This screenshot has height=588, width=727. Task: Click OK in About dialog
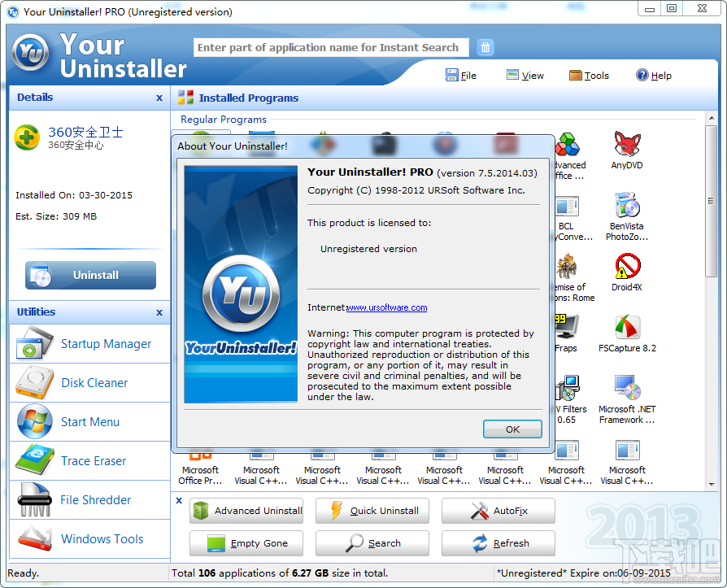pyautogui.click(x=512, y=429)
